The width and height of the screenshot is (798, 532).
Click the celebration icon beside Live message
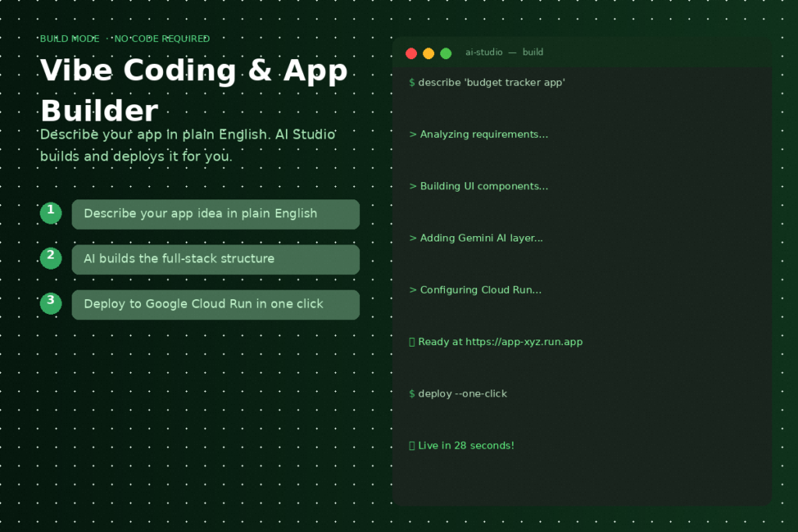coord(411,445)
